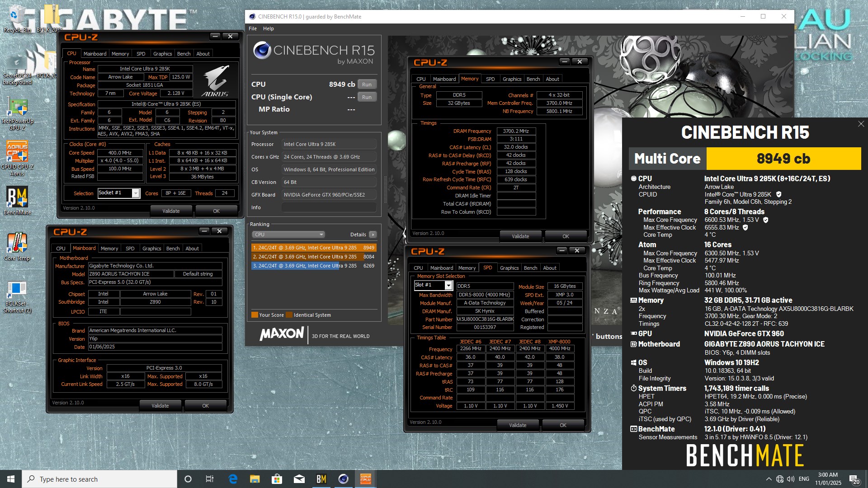Click ENG language indicator in tray

804,479
